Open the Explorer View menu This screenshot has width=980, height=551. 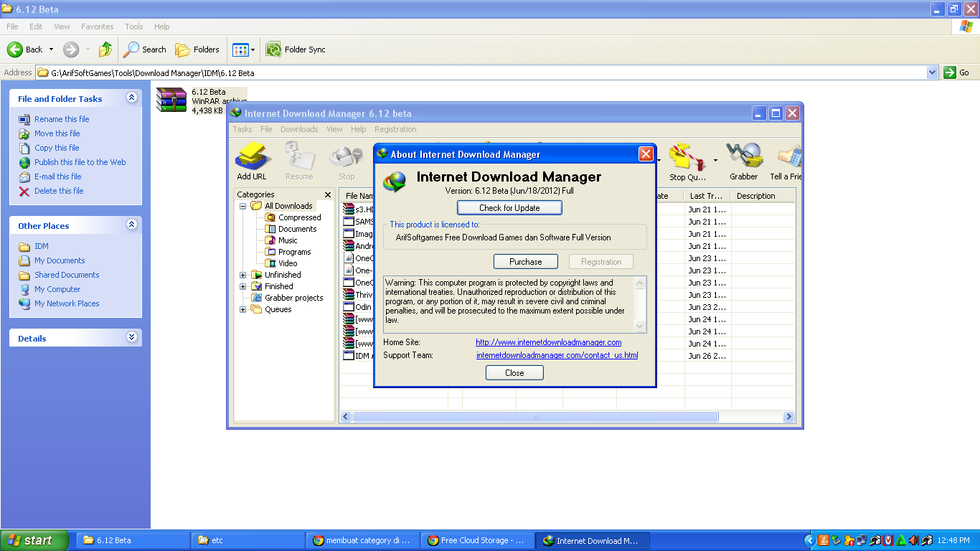point(62,27)
